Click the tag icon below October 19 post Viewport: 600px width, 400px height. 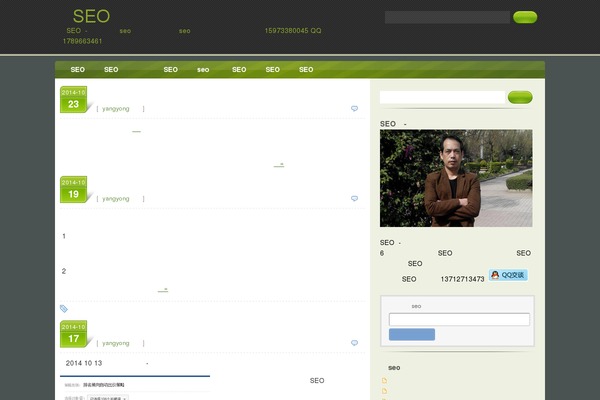click(64, 309)
